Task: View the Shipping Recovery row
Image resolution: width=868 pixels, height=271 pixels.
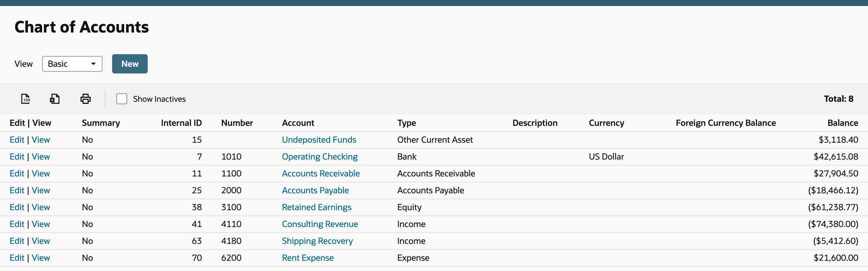Action: (x=41, y=241)
